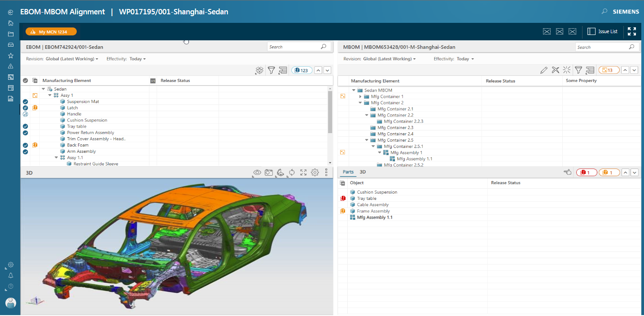Image resolution: width=644 pixels, height=316 pixels.
Task: Open the filter icon in the EBOM panel
Action: pos(271,70)
